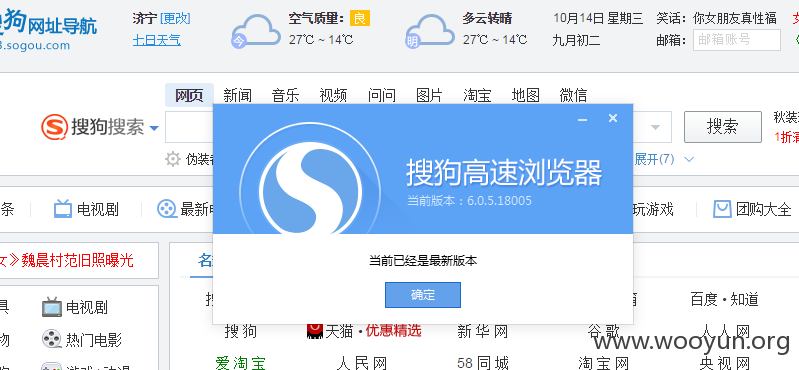Open the 视频 search tab
This screenshot has height=370, width=799.
point(333,95)
